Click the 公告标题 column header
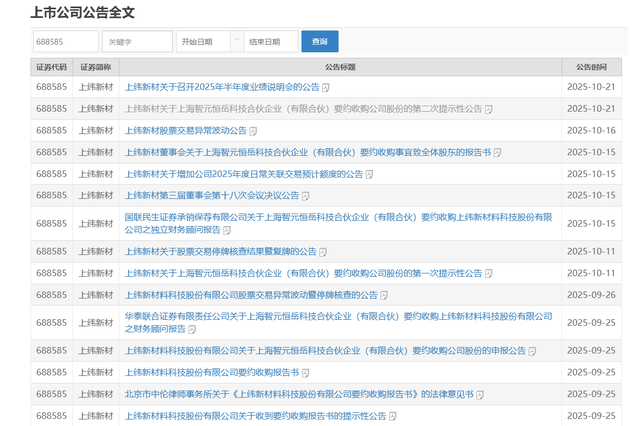640x426 pixels. (x=340, y=67)
